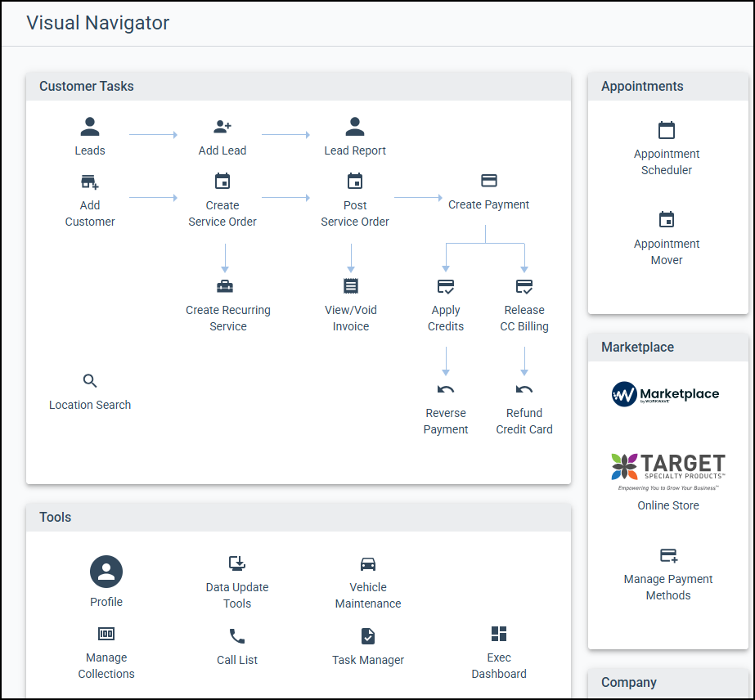Select the Post Service Order icon
The image size is (755, 700).
coord(355,182)
